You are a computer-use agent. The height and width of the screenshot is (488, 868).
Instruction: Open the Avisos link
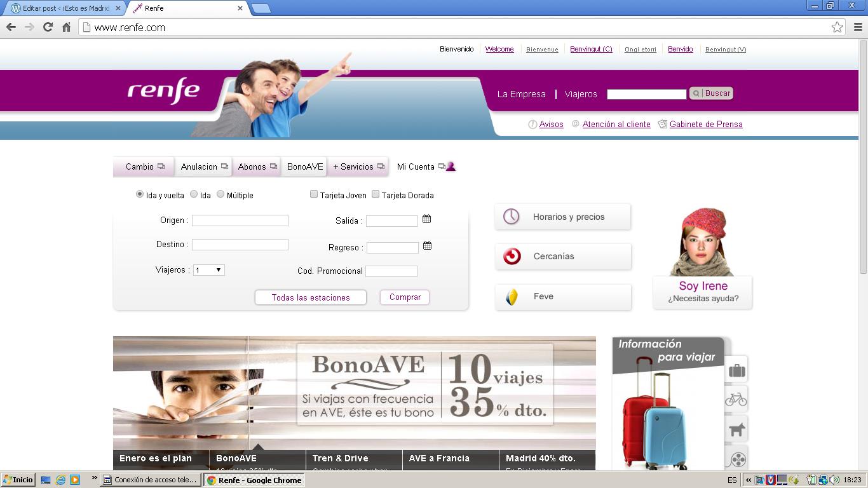(x=551, y=125)
